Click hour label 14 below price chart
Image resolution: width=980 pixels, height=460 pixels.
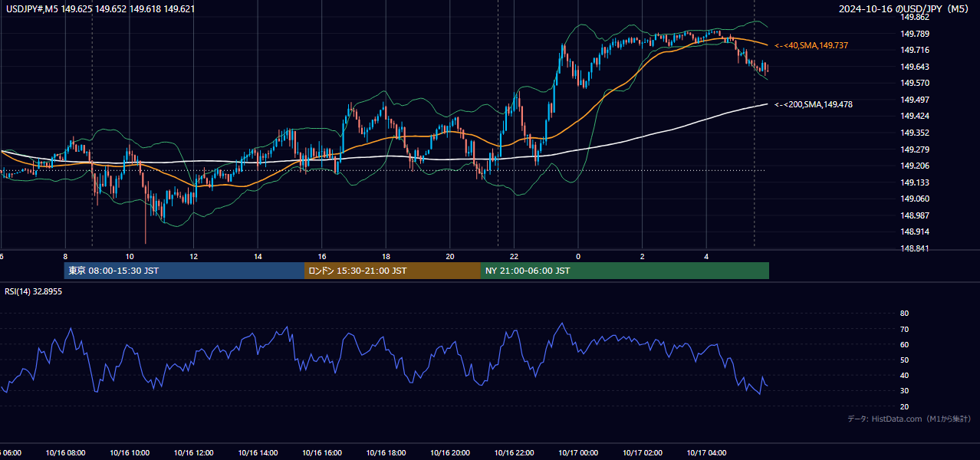258,256
